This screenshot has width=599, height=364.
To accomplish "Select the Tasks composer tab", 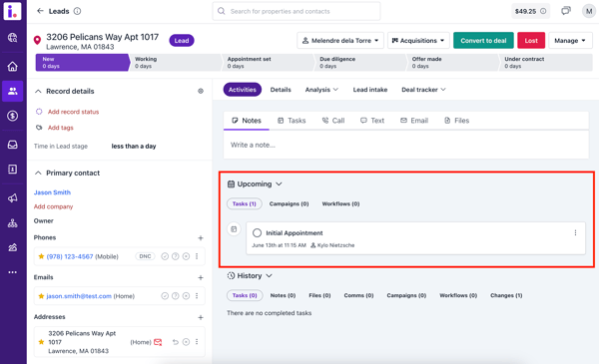I will [x=292, y=121].
